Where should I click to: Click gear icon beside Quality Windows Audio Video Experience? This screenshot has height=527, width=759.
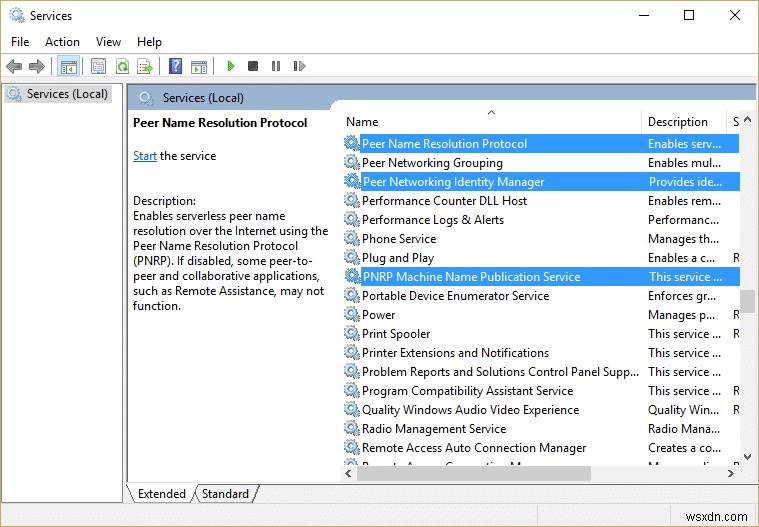pos(351,409)
